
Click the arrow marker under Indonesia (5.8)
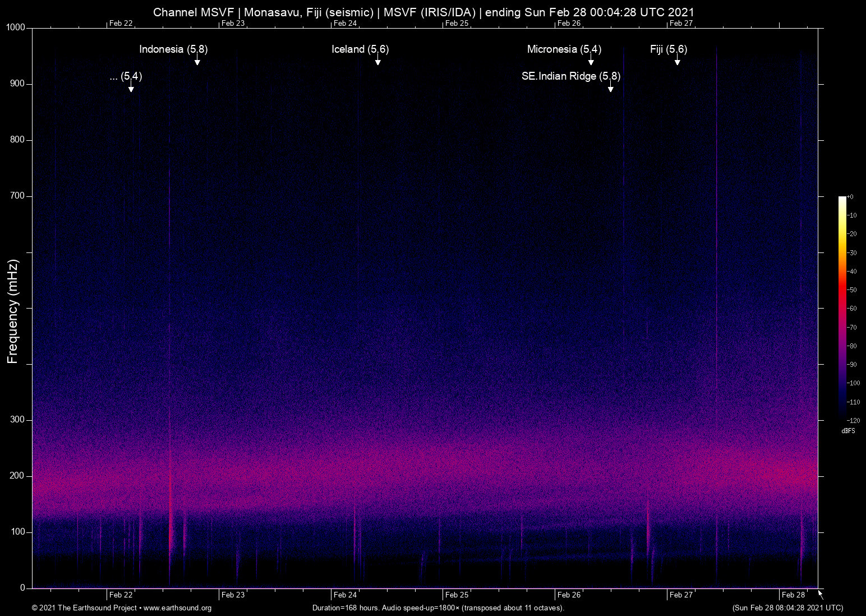pos(197,61)
